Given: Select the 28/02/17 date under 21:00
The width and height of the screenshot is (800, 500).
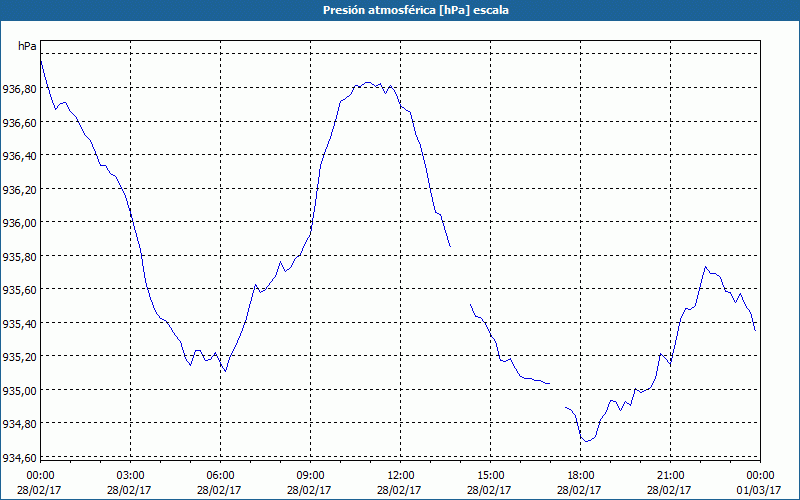Looking at the screenshot, I should coord(669,490).
